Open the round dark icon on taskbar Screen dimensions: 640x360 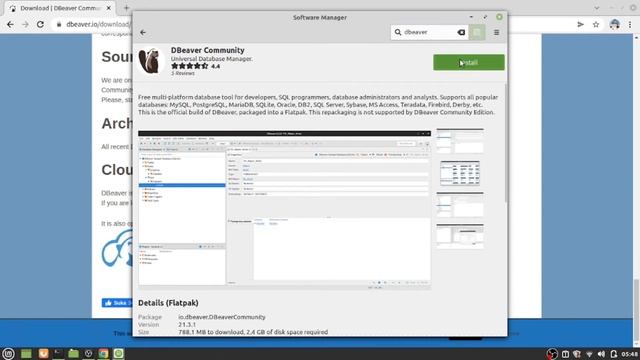(x=88, y=353)
